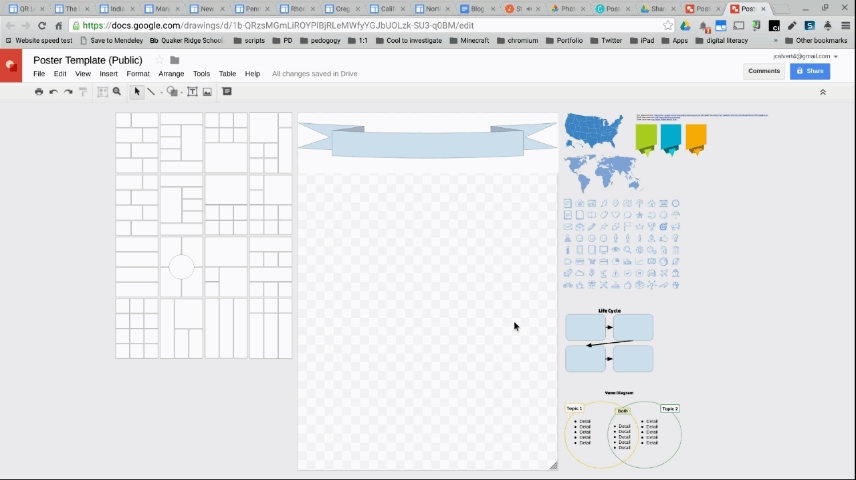Click the blue Share button
856x480 pixels.
pyautogui.click(x=810, y=71)
